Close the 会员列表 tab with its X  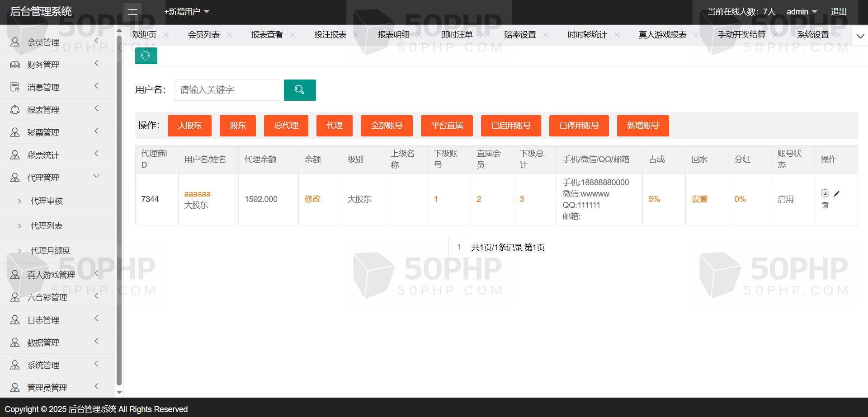click(229, 35)
